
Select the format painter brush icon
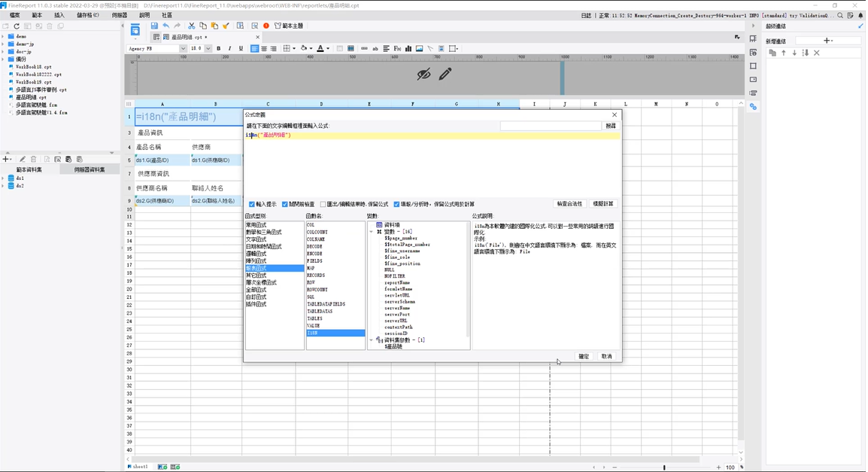coord(226,26)
